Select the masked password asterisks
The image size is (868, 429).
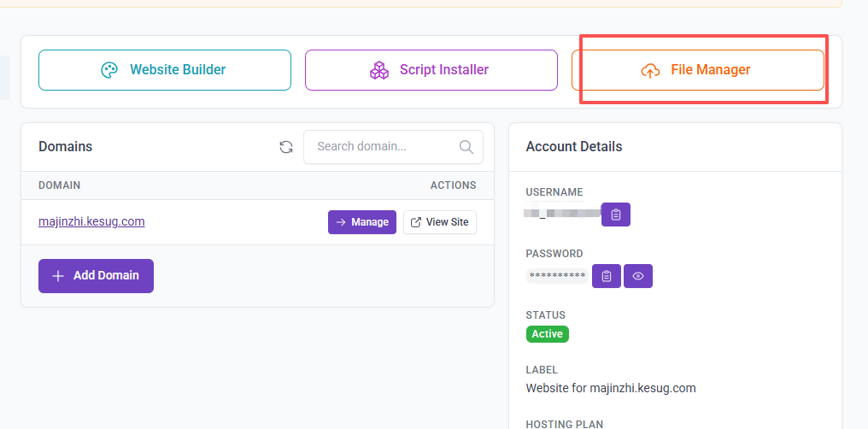[557, 276]
